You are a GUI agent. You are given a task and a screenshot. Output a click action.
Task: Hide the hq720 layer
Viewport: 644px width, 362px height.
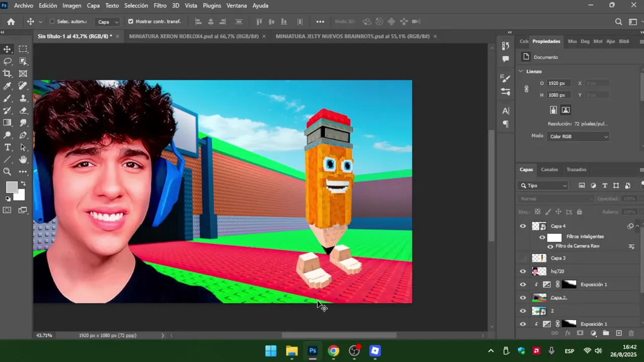point(523,271)
